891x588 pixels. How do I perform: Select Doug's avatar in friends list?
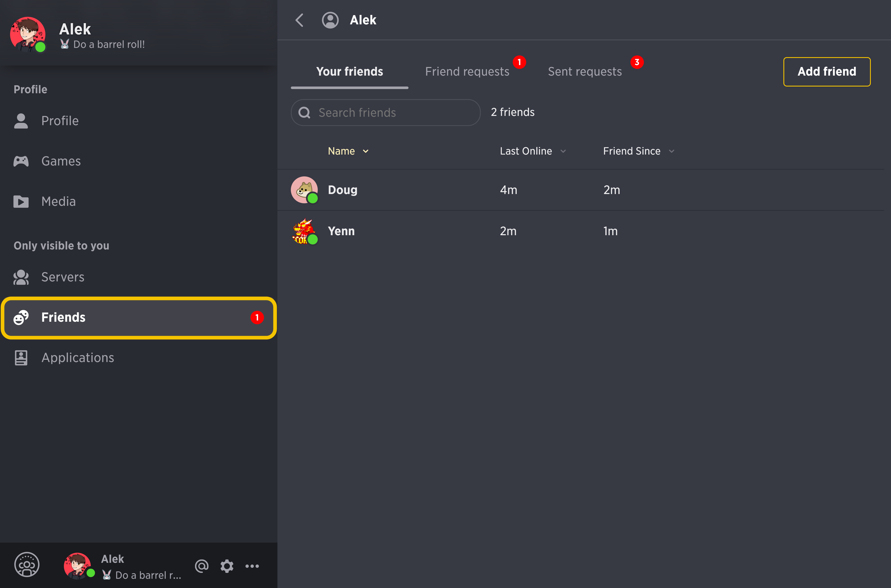[304, 190]
